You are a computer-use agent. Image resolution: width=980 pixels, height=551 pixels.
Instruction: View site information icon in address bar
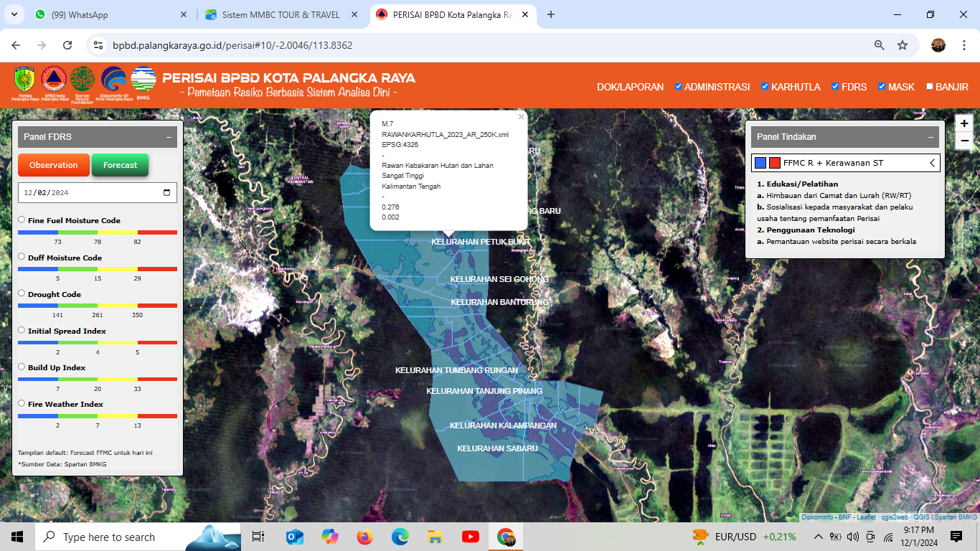coord(99,45)
